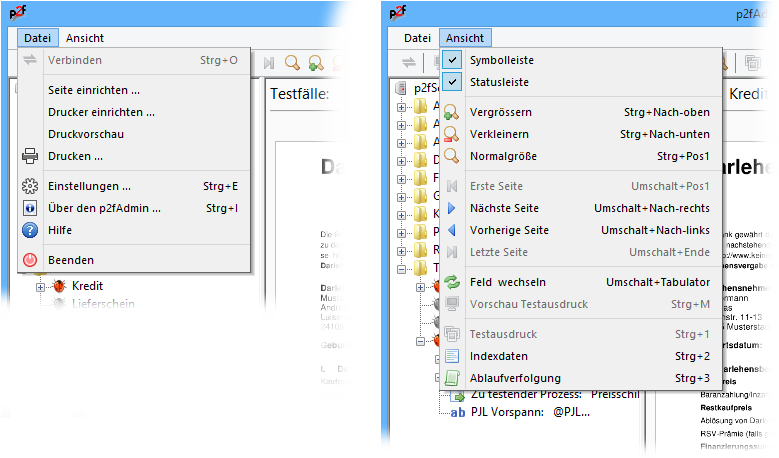Open the Datei menu in the right window

417,38
